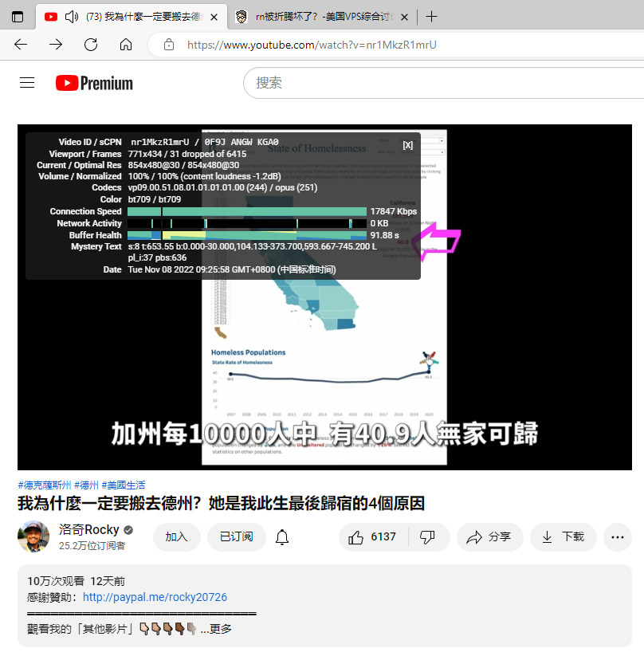Viewport: 644px width, 656px height.
Task: Open the paypal.me/rocky20726 link
Action: tap(155, 597)
